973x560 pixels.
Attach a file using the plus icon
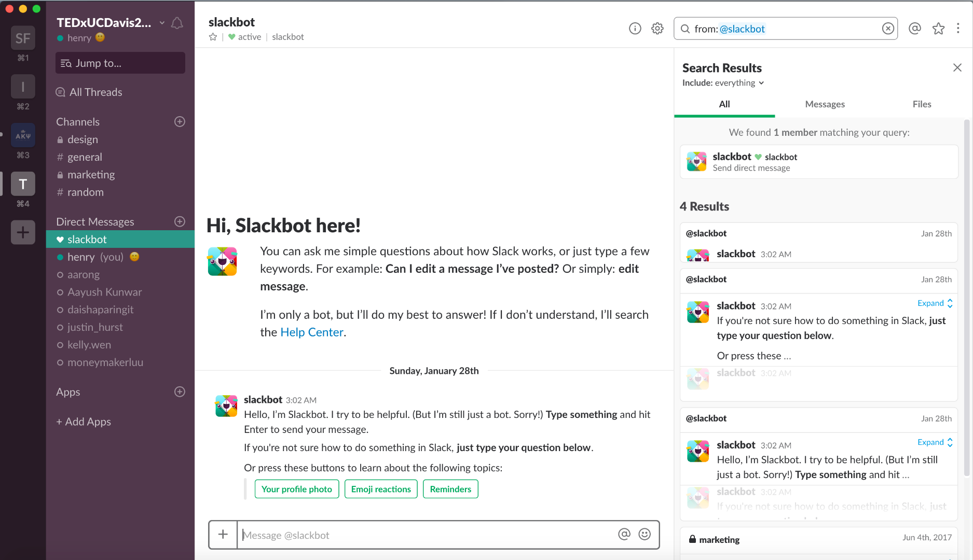[x=223, y=534]
